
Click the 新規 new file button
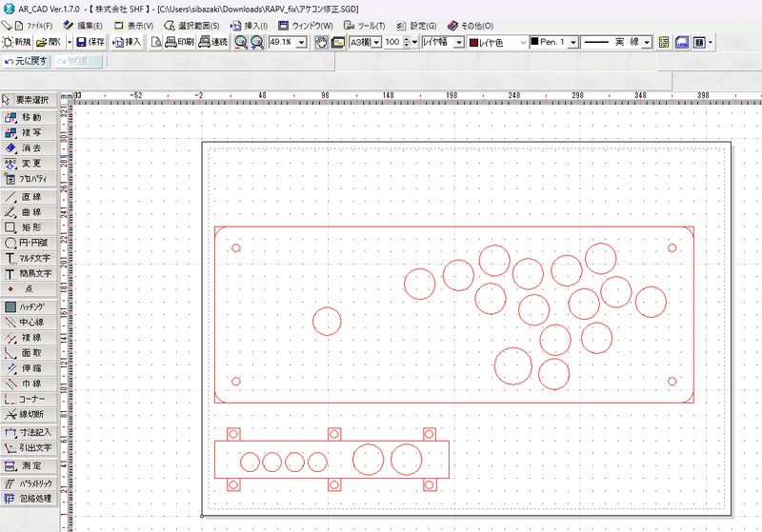tap(16, 42)
